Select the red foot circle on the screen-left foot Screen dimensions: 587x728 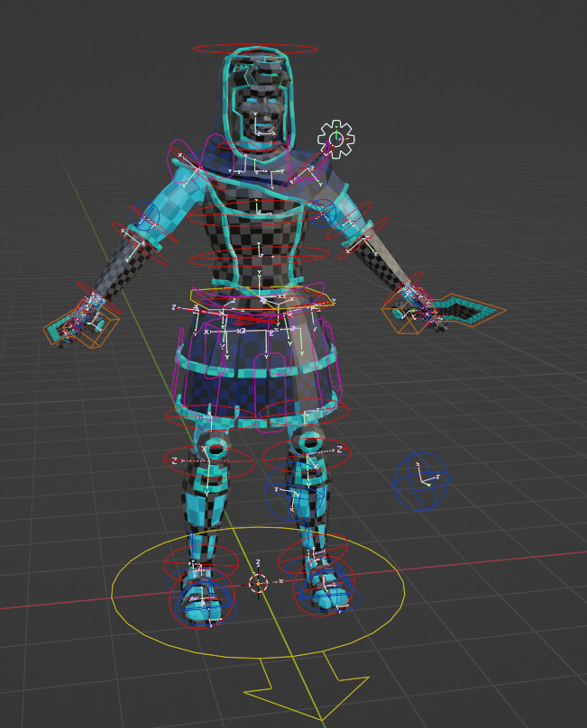click(x=201, y=598)
